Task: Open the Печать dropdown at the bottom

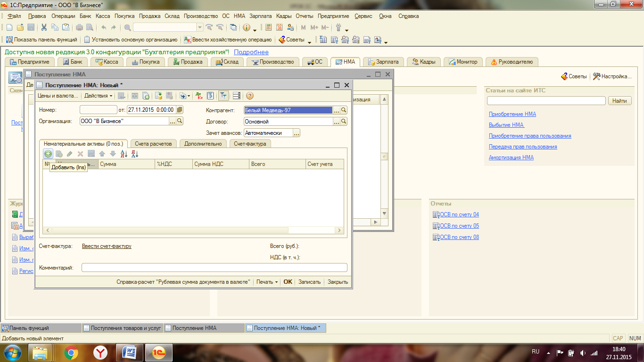Action: click(x=267, y=282)
